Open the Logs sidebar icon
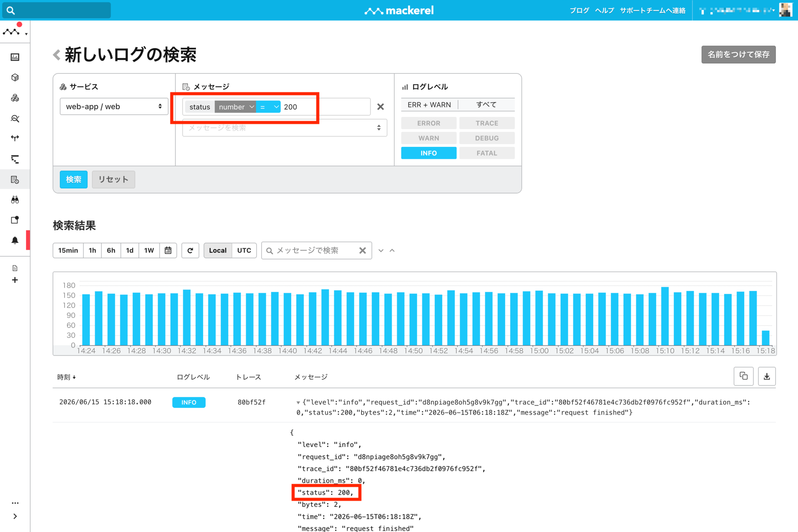 point(15,180)
